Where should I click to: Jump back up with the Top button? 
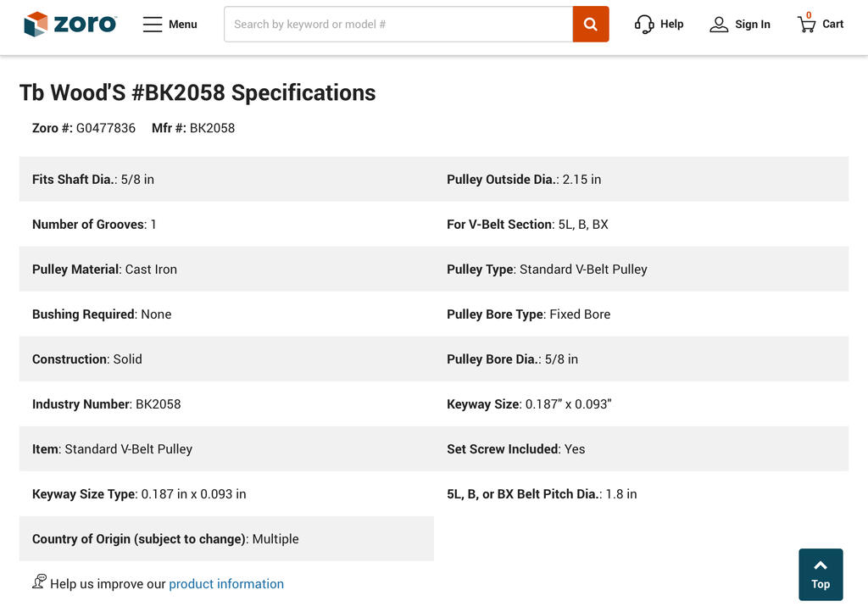[821, 575]
